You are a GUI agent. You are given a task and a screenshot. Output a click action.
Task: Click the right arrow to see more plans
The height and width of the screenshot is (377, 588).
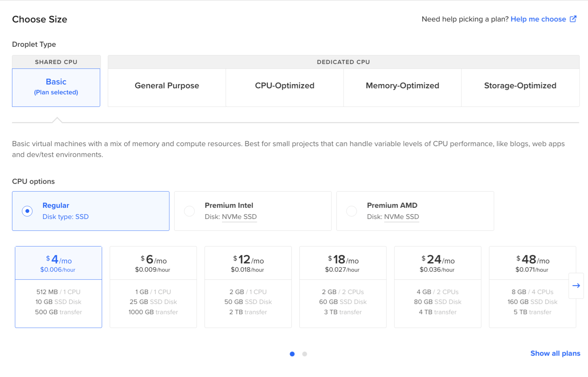click(576, 286)
